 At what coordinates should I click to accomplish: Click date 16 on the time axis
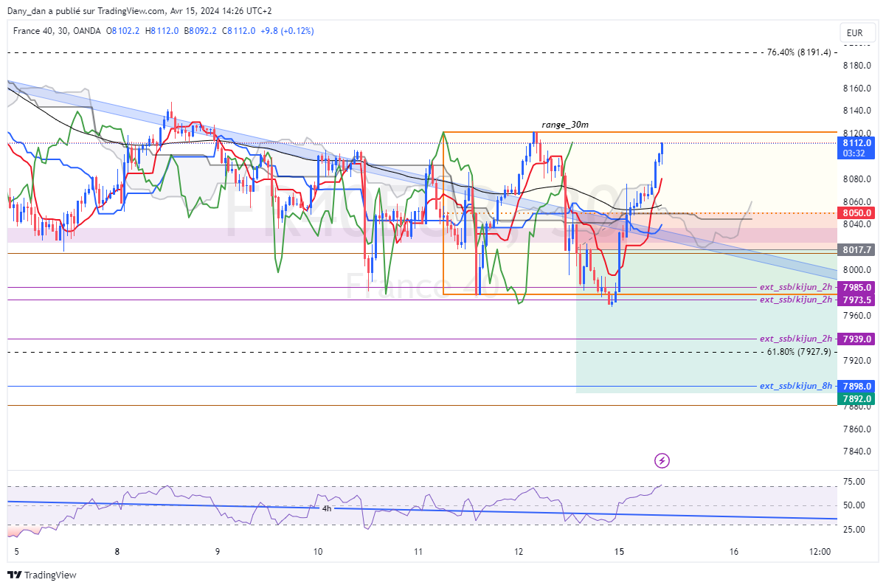(x=734, y=551)
